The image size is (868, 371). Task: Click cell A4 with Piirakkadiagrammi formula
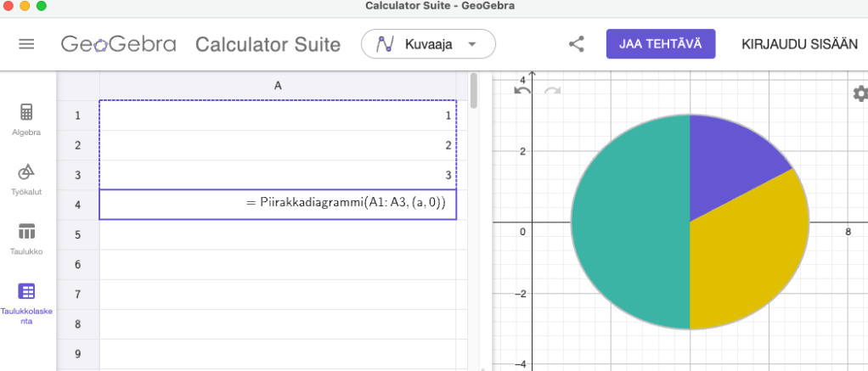[x=278, y=205]
